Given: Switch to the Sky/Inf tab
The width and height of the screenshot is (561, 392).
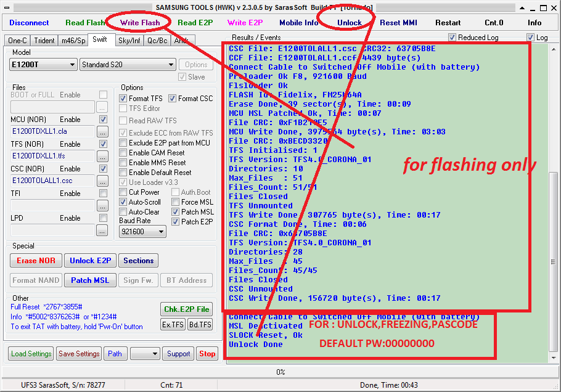Looking at the screenshot, I should click(x=129, y=41).
